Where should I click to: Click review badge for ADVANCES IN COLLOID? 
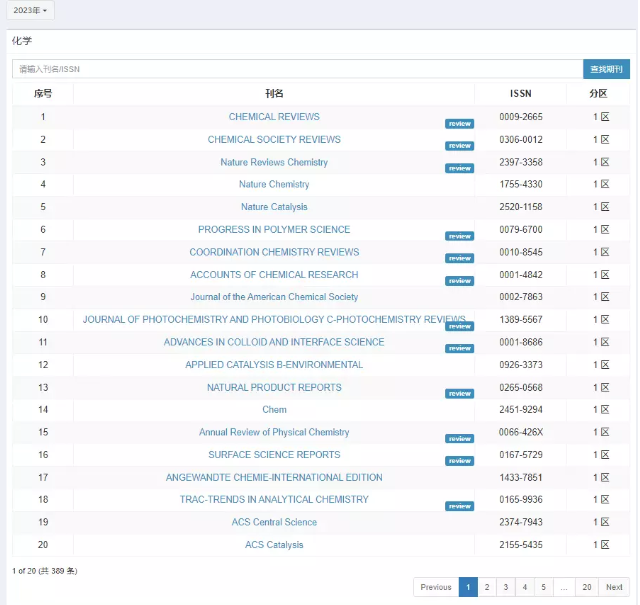click(x=460, y=348)
